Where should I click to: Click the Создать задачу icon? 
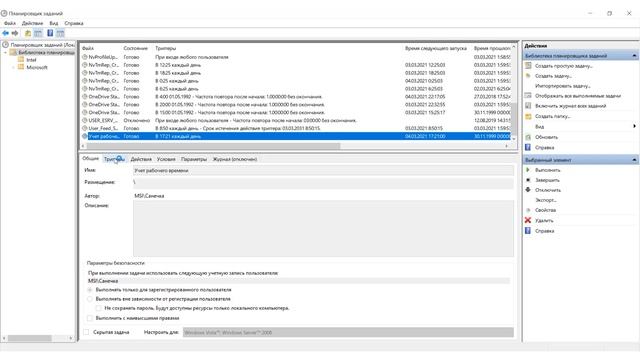528,76
